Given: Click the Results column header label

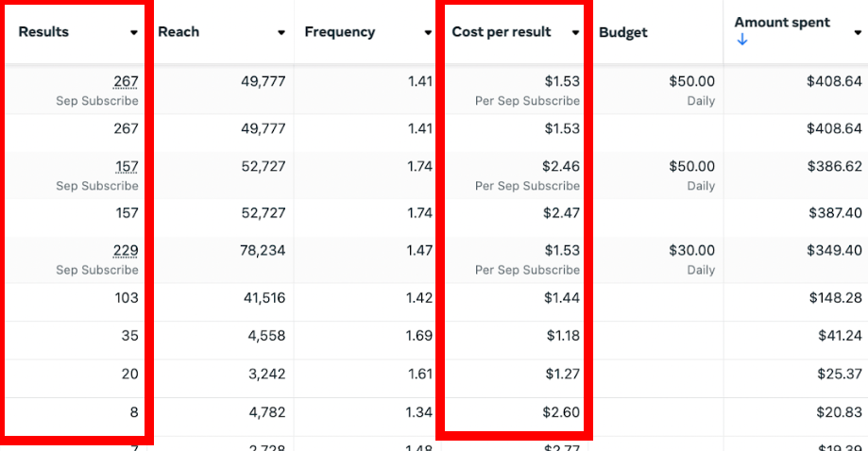Looking at the screenshot, I should click(x=43, y=32).
